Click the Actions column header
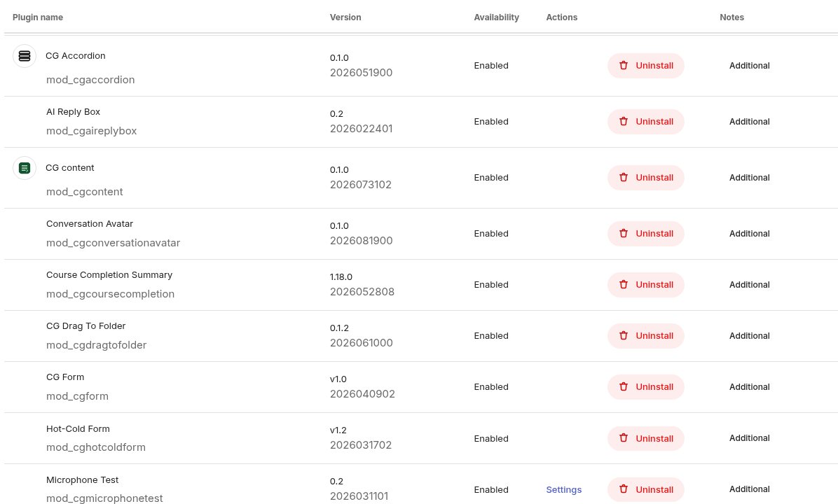The height and width of the screenshot is (504, 838). [x=562, y=17]
